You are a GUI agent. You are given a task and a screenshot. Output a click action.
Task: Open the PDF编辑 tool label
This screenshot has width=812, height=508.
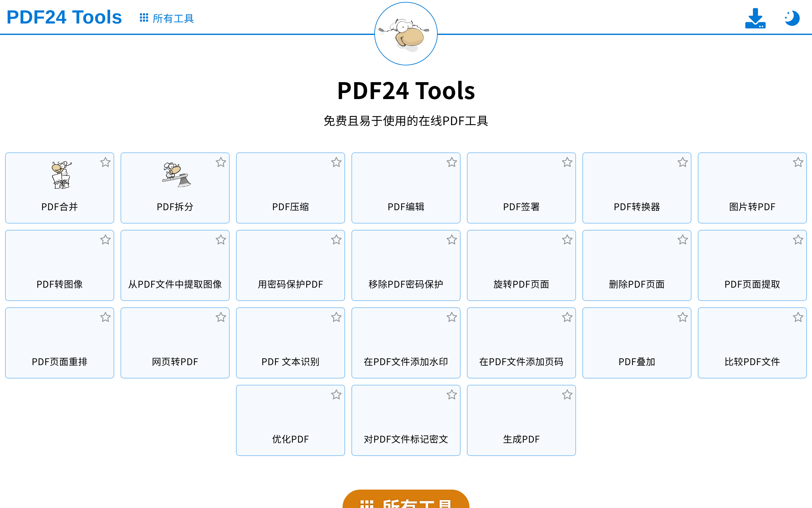point(406,207)
